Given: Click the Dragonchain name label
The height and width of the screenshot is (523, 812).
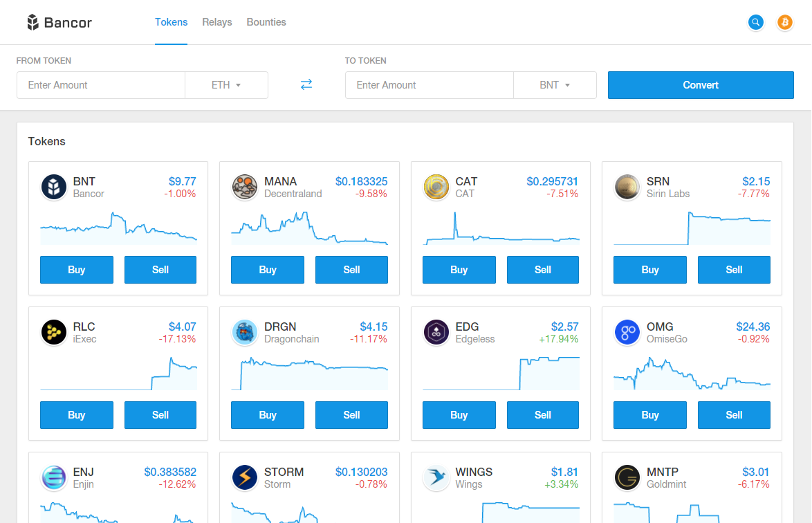Looking at the screenshot, I should 292,339.
